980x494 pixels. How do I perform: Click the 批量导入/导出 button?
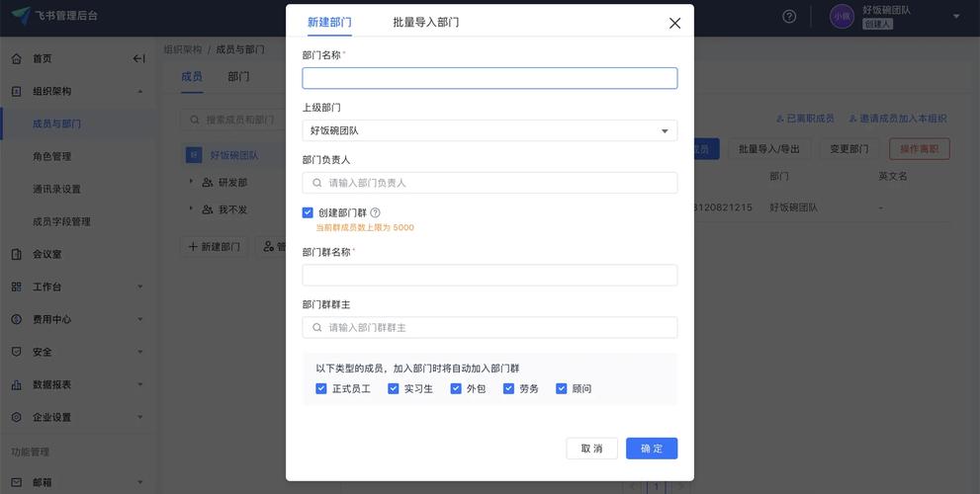768,149
